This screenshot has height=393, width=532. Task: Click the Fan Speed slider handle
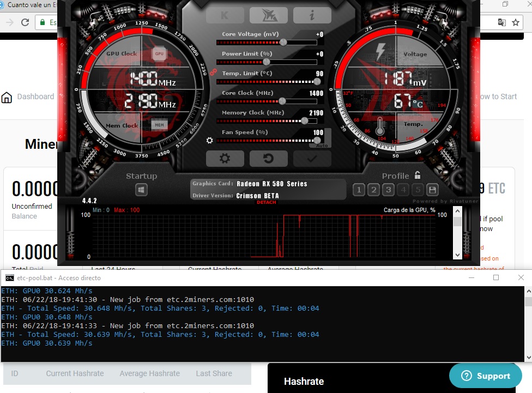[x=317, y=140]
